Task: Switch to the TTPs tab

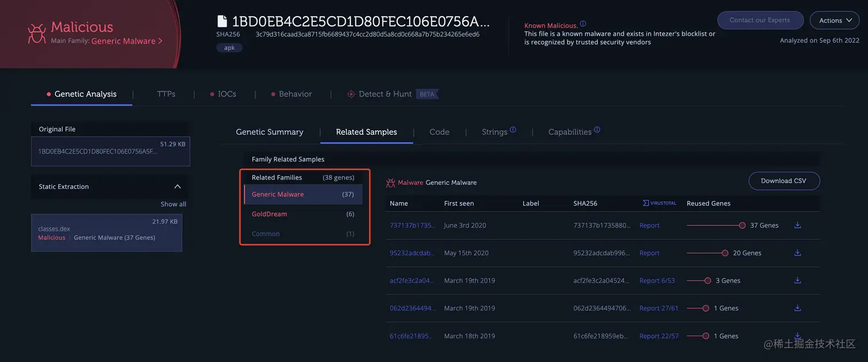Action: pyautogui.click(x=166, y=94)
